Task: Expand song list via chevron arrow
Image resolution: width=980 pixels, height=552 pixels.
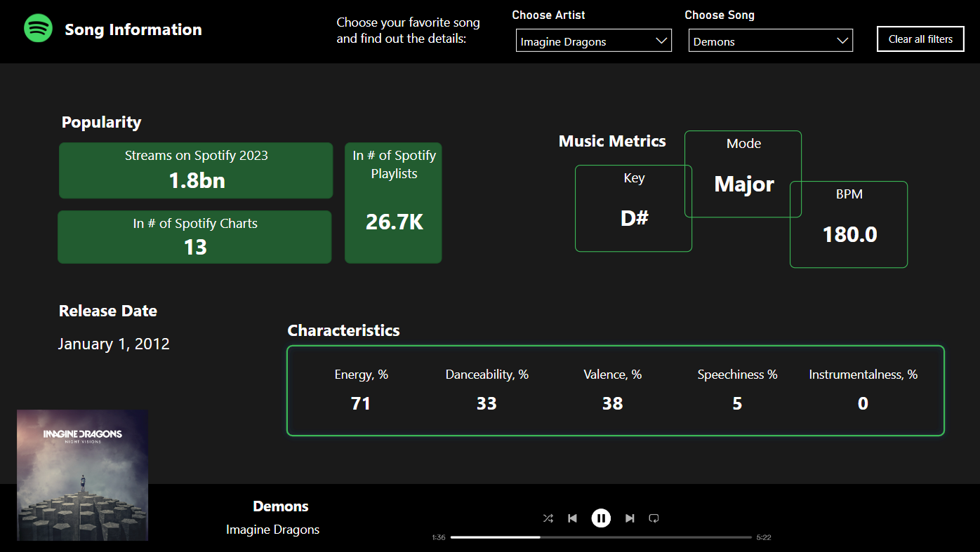Action: [x=842, y=41]
